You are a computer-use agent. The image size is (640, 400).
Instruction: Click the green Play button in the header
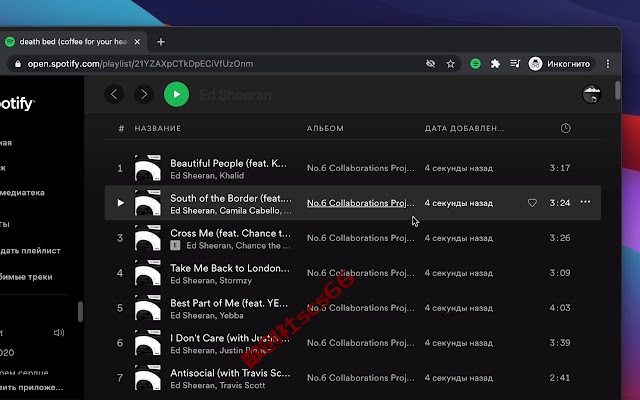pos(176,94)
